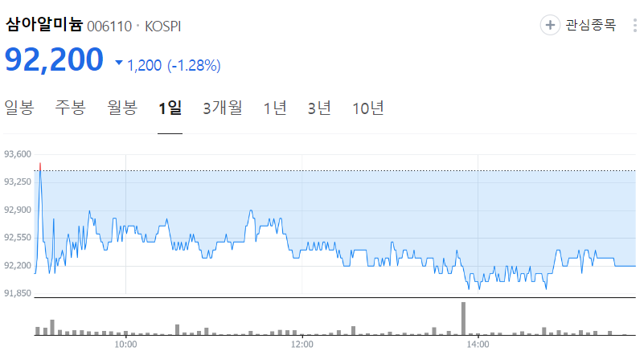Click the 92,550 y-axis label

[18, 237]
